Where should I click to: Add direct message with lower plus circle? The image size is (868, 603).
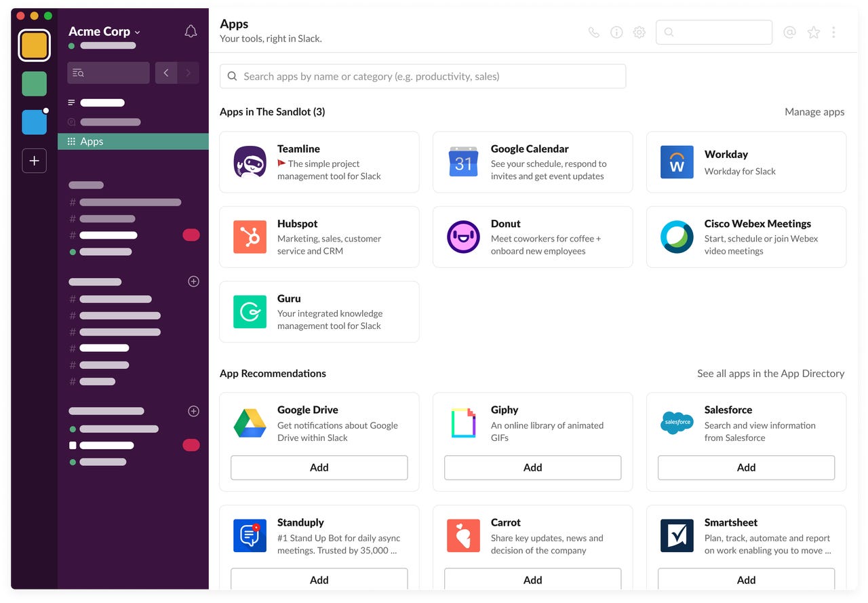[x=193, y=411]
